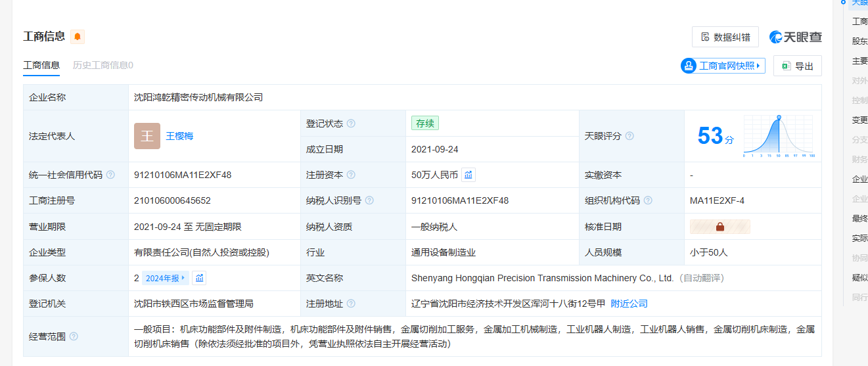This screenshot has width=868, height=366.
Task: Select 股东 in right sidebar navigation
Action: [x=859, y=41]
